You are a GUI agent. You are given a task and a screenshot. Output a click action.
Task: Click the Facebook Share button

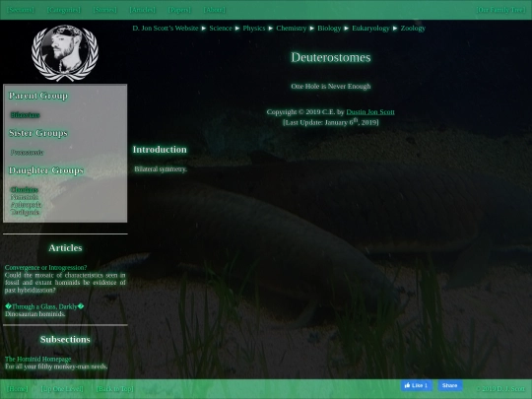click(x=450, y=385)
